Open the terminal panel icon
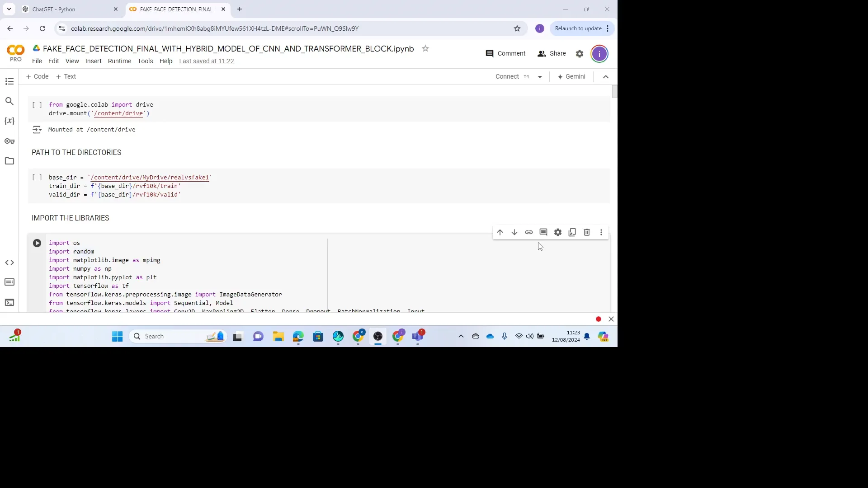 pyautogui.click(x=9, y=302)
